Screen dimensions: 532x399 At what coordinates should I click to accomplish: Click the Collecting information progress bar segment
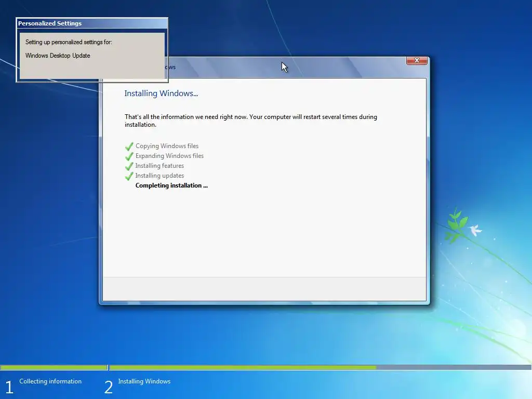tap(54, 367)
